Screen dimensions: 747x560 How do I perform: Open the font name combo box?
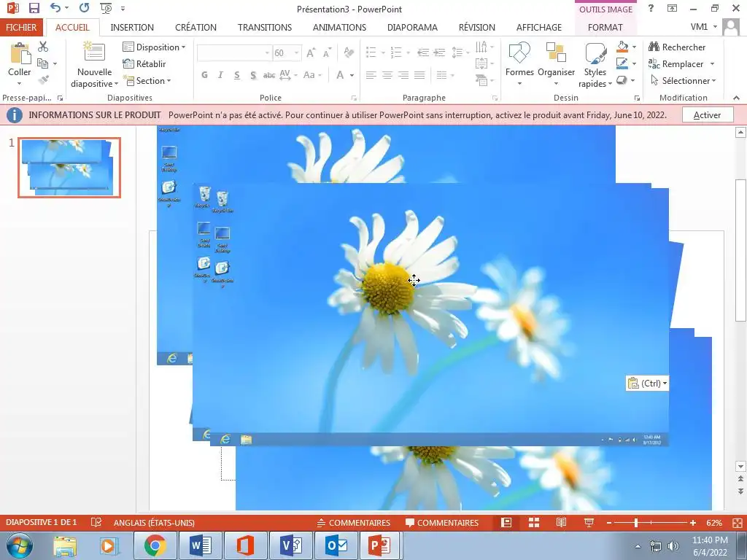(x=233, y=52)
